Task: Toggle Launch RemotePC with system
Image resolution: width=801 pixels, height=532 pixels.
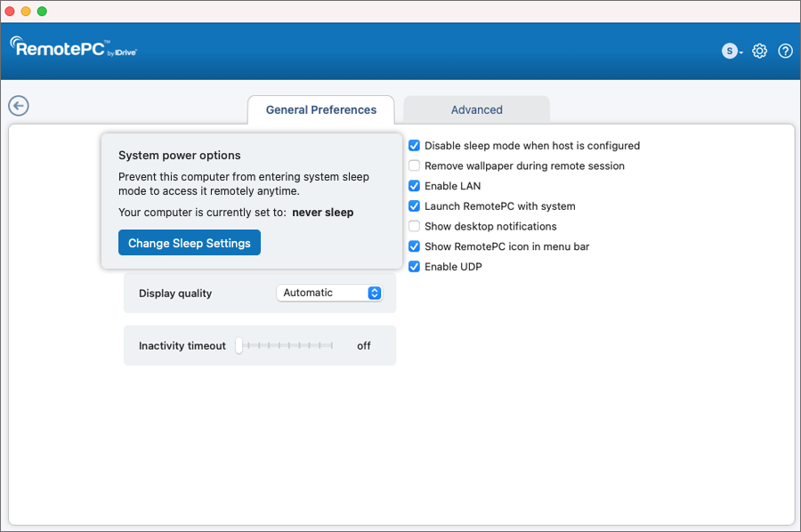Action: [x=414, y=206]
